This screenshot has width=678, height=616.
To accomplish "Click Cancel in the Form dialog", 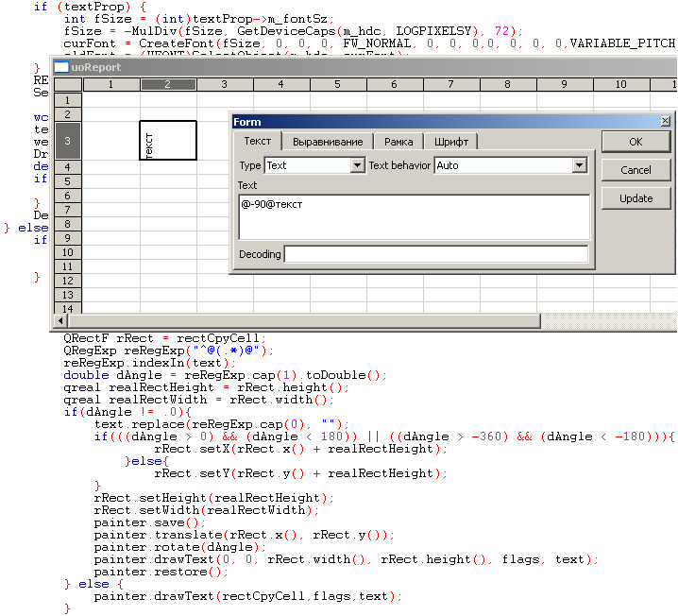I will click(636, 170).
